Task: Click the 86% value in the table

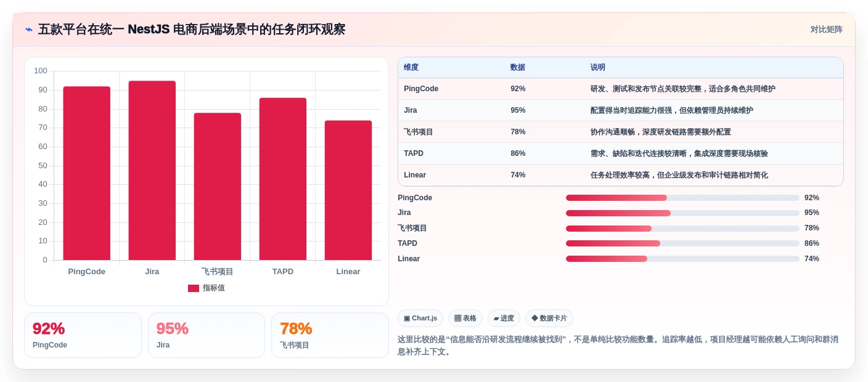Action: 518,153
